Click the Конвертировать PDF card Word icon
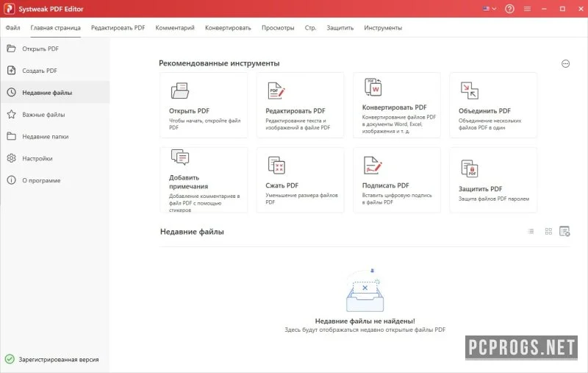This screenshot has width=588, height=373. coord(373,87)
